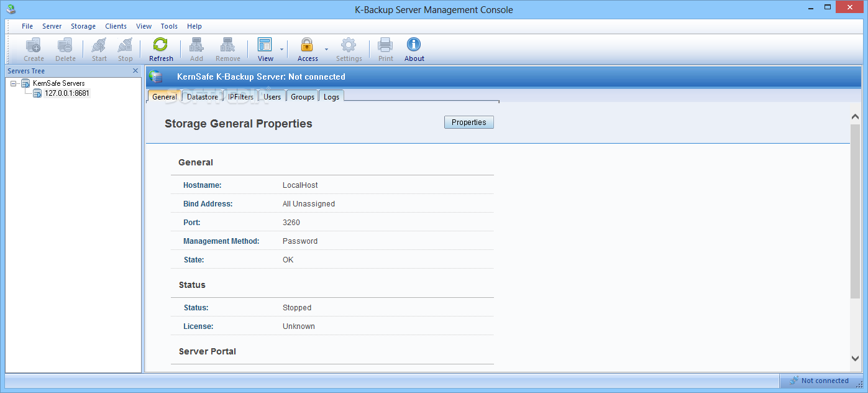Open the View dropdown arrow

coord(282,49)
